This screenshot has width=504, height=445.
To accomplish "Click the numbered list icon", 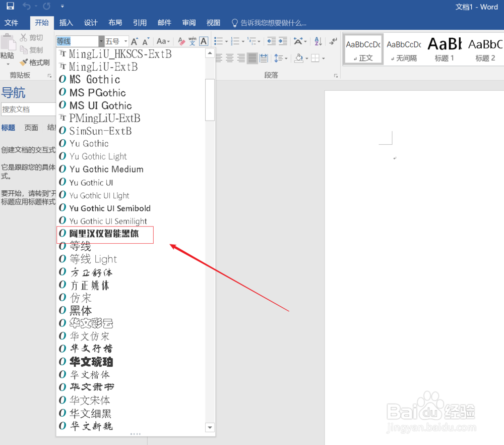I will click(235, 41).
